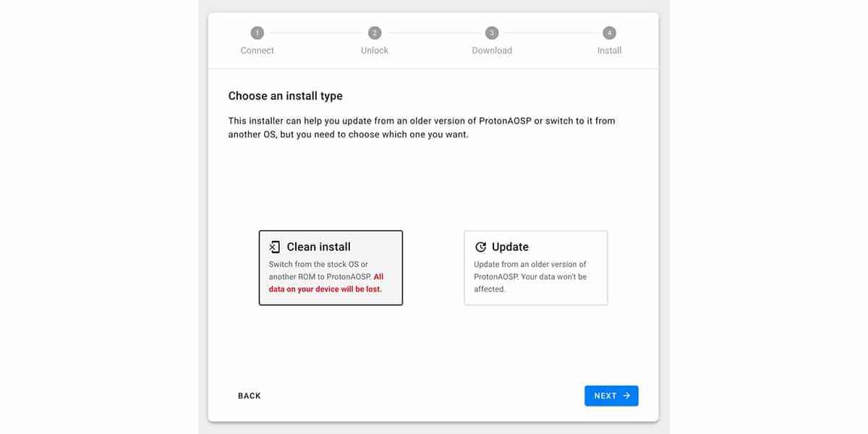Click the step 2 circle above Unlock
Screen dimensions: 868x434
374,33
